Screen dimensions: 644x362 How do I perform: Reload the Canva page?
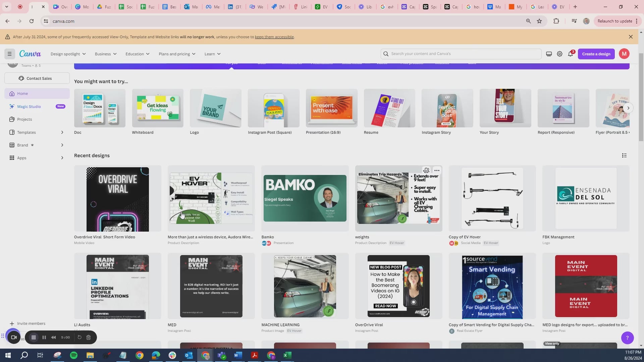pyautogui.click(x=32, y=21)
